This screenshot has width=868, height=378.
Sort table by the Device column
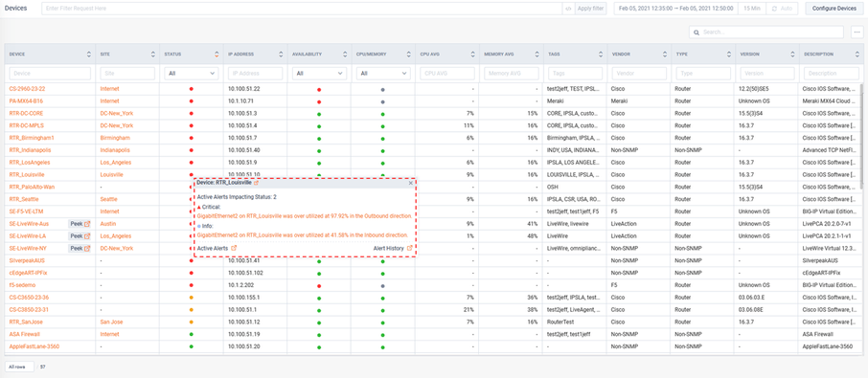[89, 55]
